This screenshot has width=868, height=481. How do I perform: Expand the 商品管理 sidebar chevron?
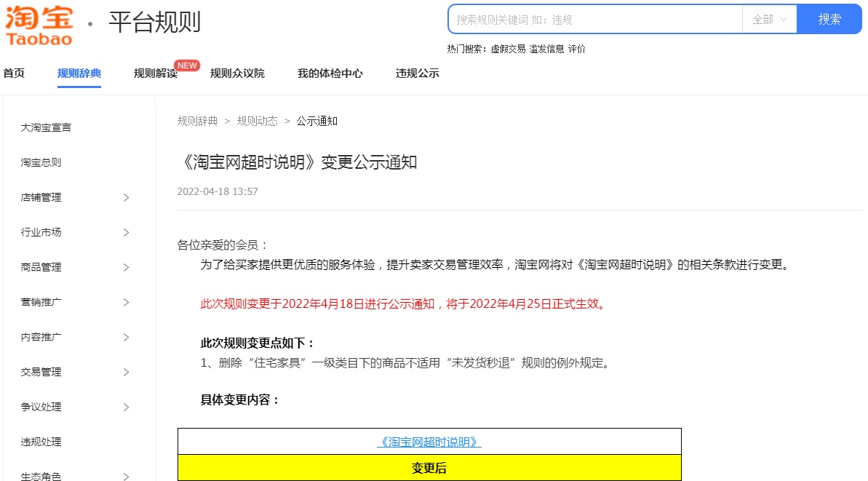126,267
